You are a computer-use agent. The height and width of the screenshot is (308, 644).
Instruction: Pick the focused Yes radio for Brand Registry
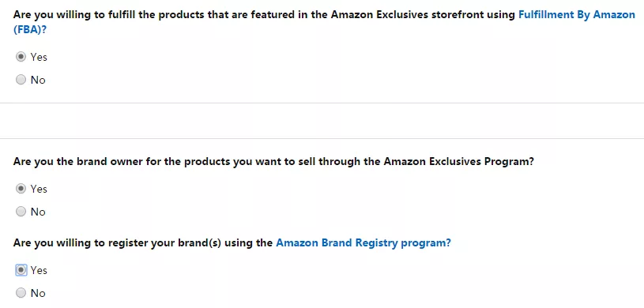[x=21, y=270]
